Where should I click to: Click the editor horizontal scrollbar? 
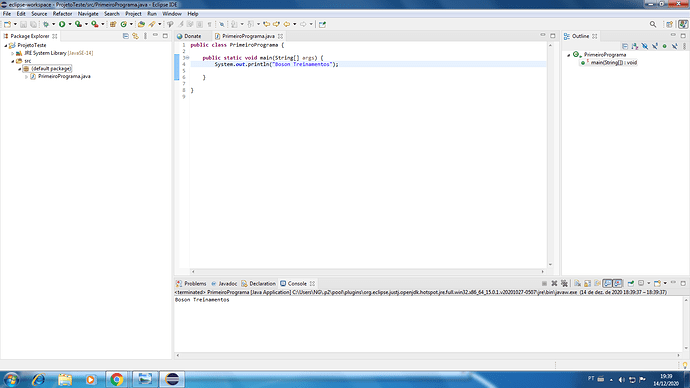coord(367,271)
